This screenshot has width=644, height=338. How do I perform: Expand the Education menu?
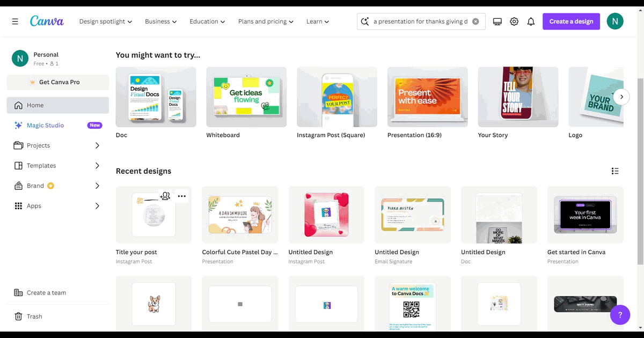(207, 21)
